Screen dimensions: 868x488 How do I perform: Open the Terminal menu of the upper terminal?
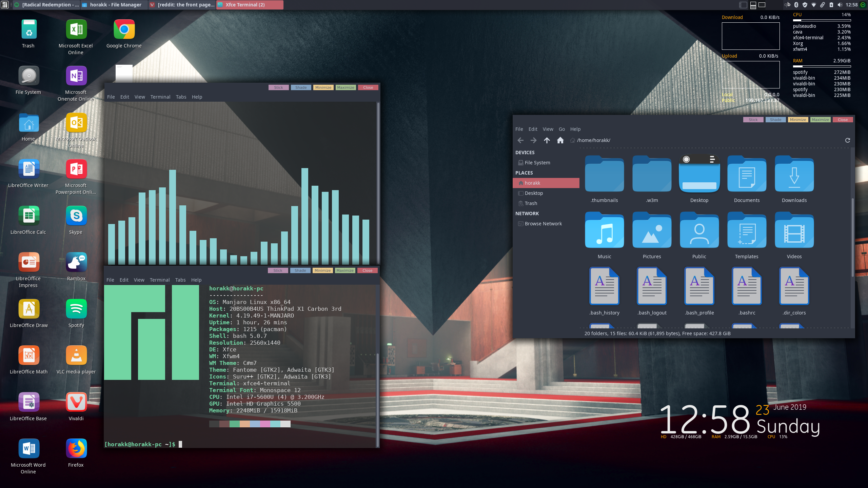160,97
